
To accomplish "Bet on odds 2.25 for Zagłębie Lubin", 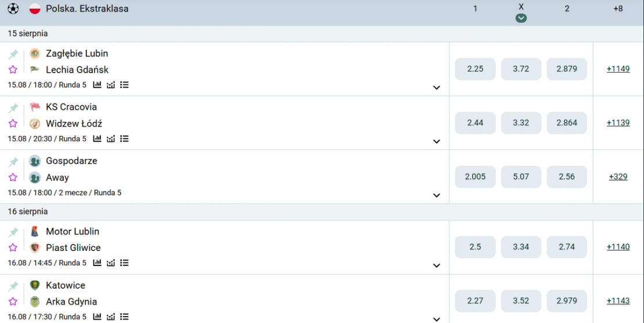I will tap(475, 69).
